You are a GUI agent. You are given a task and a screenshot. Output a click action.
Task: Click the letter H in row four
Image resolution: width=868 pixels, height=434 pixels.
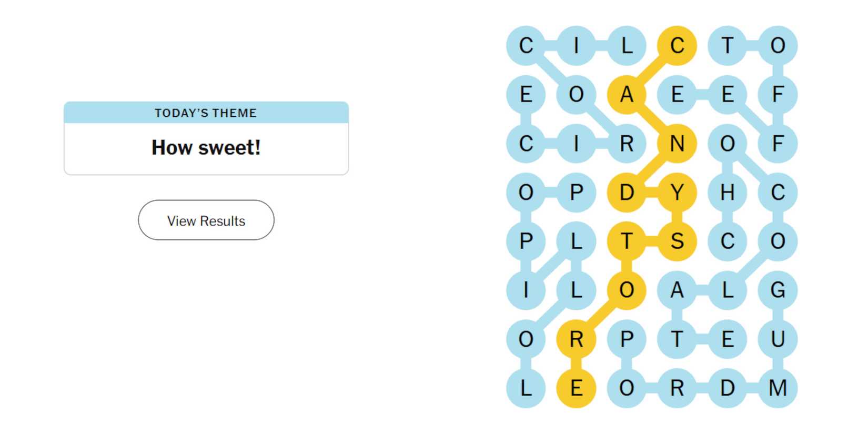click(728, 193)
